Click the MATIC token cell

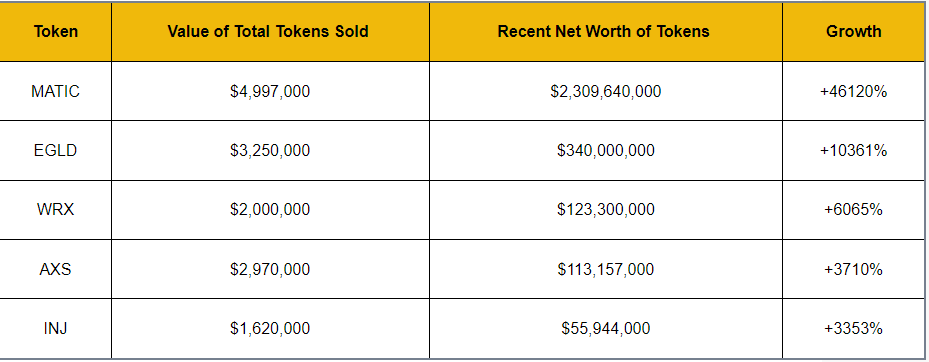[x=56, y=91]
